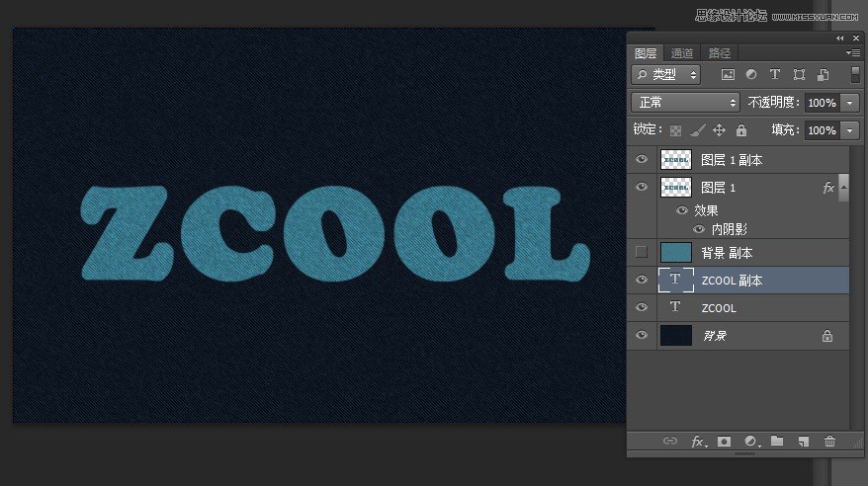Click the 内阴影 effect label

coord(729,229)
